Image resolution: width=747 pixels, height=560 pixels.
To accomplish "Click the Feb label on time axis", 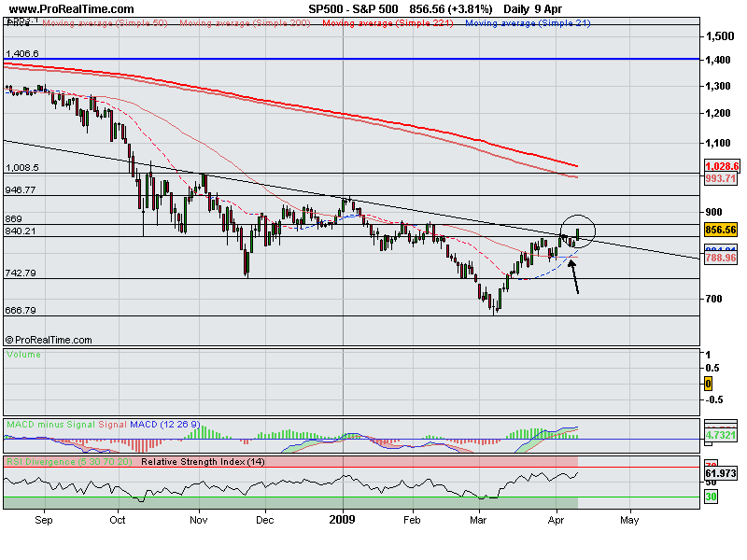I will click(412, 520).
